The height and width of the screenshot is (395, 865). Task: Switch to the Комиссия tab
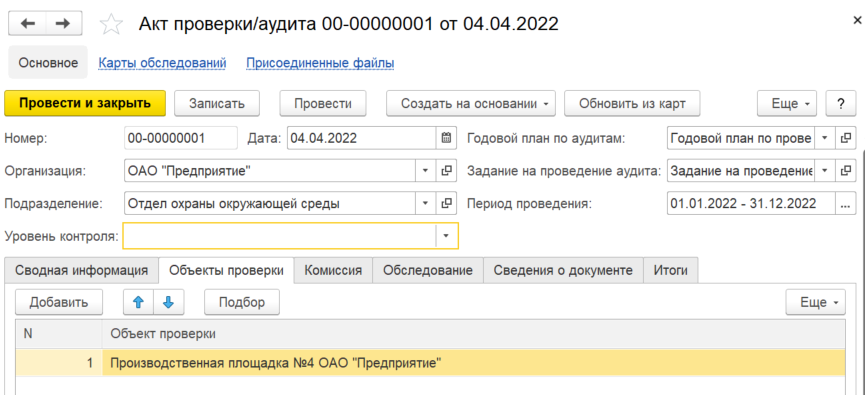coord(333,270)
